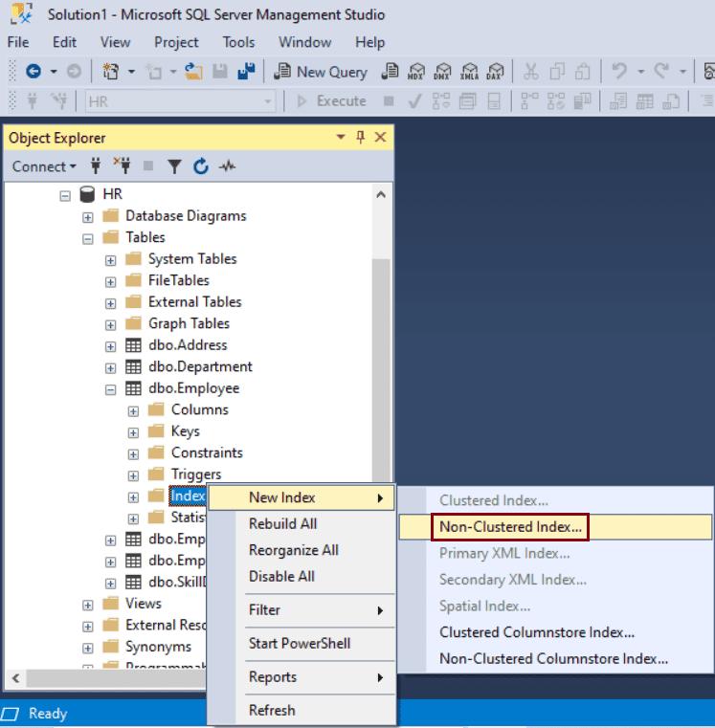Pin the Object Explorer panel with pushpin
Image resolution: width=715 pixels, height=728 pixels.
point(361,138)
